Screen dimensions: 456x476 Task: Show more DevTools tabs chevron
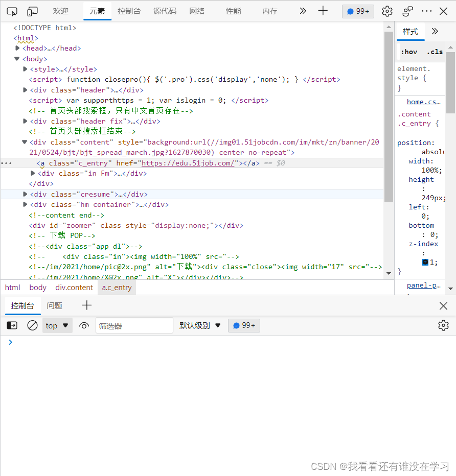click(x=303, y=11)
